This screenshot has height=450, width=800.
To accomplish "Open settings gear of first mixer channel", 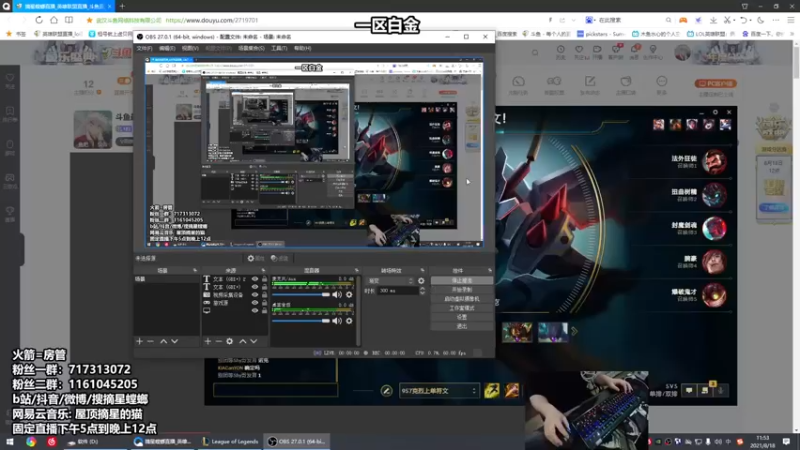I will coord(349,294).
